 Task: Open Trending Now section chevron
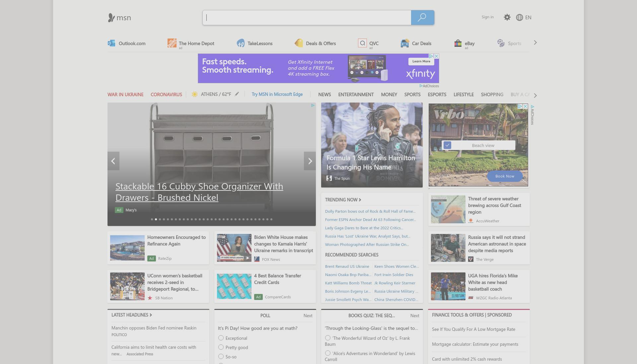(x=360, y=200)
